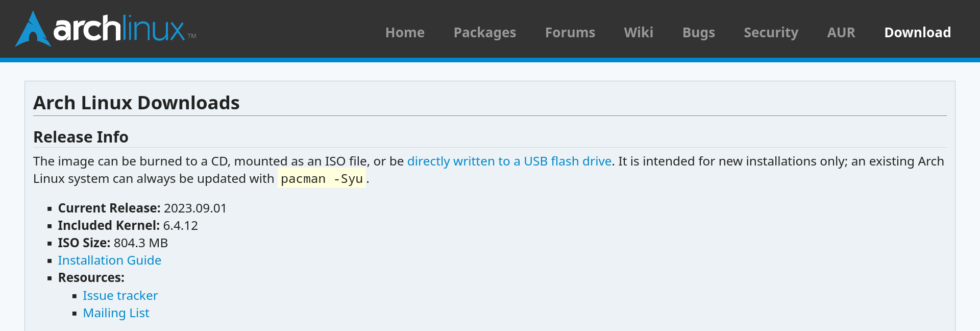The image size is (980, 331).
Task: Follow 'directly written to a USB flash drive' link
Action: 509,161
